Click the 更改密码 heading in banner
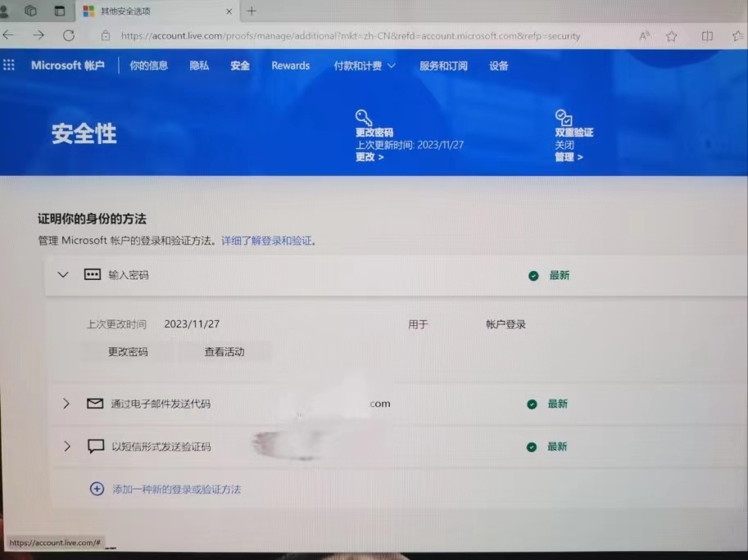Viewport: 748px width, 560px height. point(374,133)
